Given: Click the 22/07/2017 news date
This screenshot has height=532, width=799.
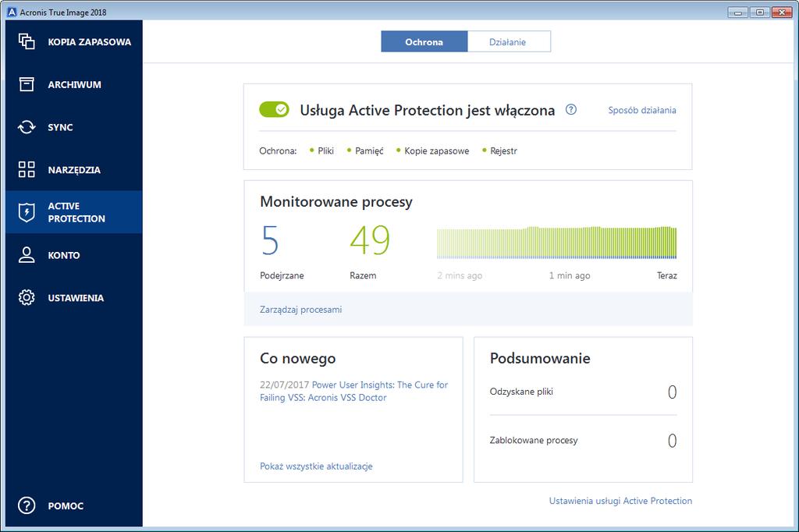Looking at the screenshot, I should [x=284, y=385].
